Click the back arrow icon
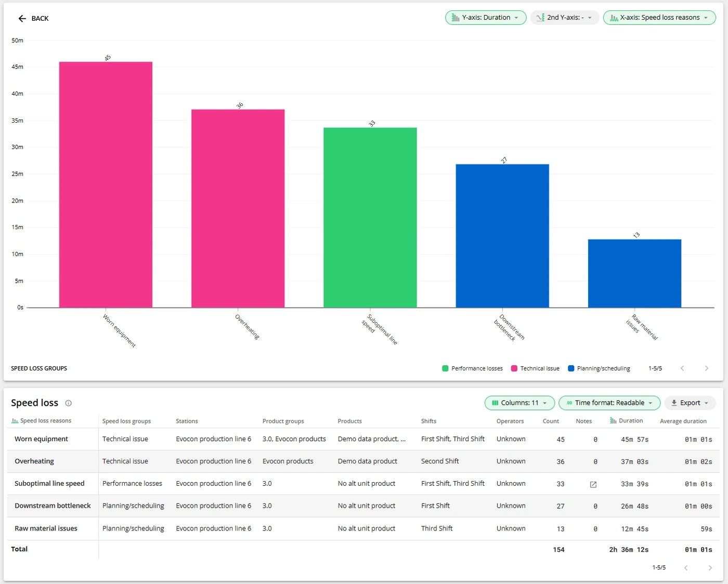 click(x=22, y=19)
